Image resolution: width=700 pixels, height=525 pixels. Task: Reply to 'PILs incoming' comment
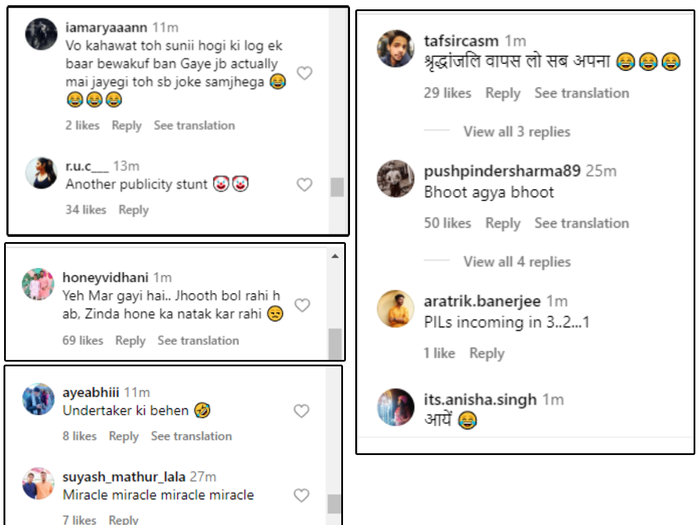coord(487,353)
